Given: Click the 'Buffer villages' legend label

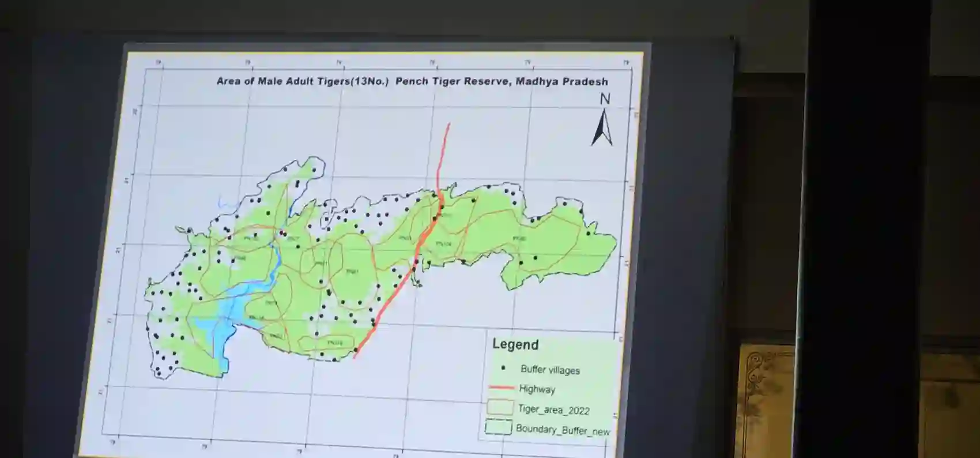Looking at the screenshot, I should click(x=550, y=370).
